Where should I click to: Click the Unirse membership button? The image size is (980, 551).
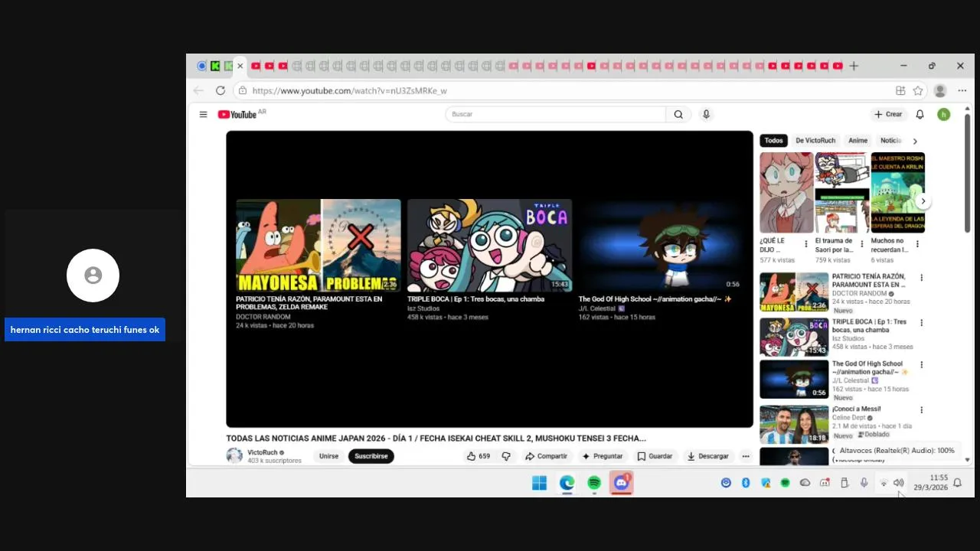(x=328, y=456)
